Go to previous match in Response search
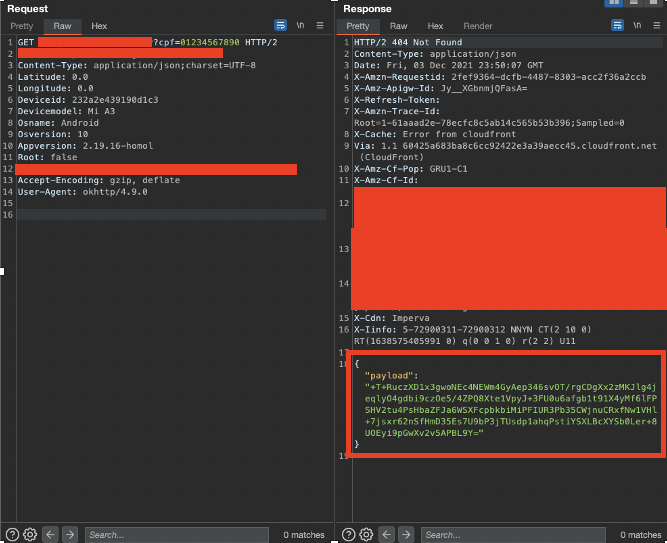The height and width of the screenshot is (543, 667). tap(386, 534)
